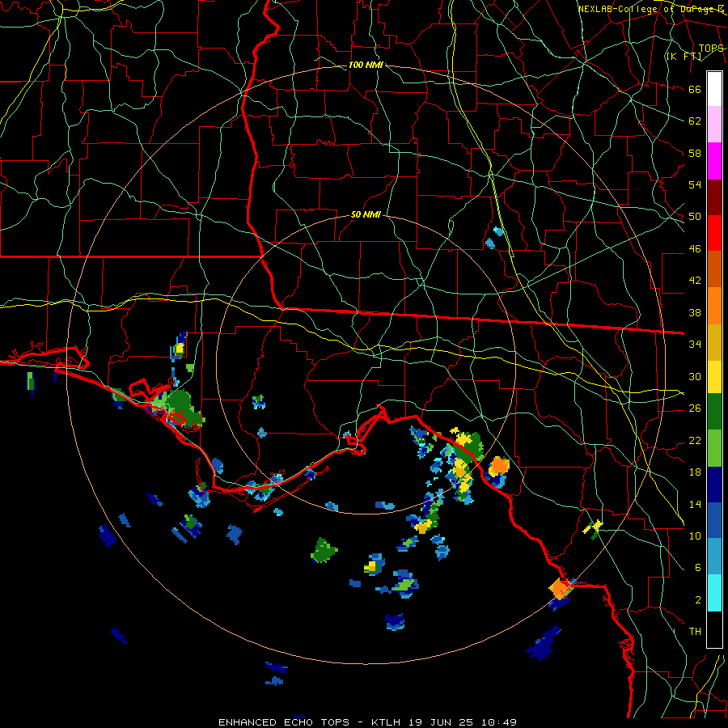
Task: Select the dark orange legend swatch
Action: pyautogui.click(x=714, y=269)
